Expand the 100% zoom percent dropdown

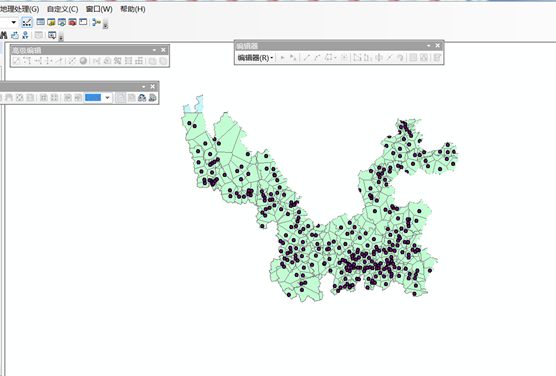coord(107,98)
